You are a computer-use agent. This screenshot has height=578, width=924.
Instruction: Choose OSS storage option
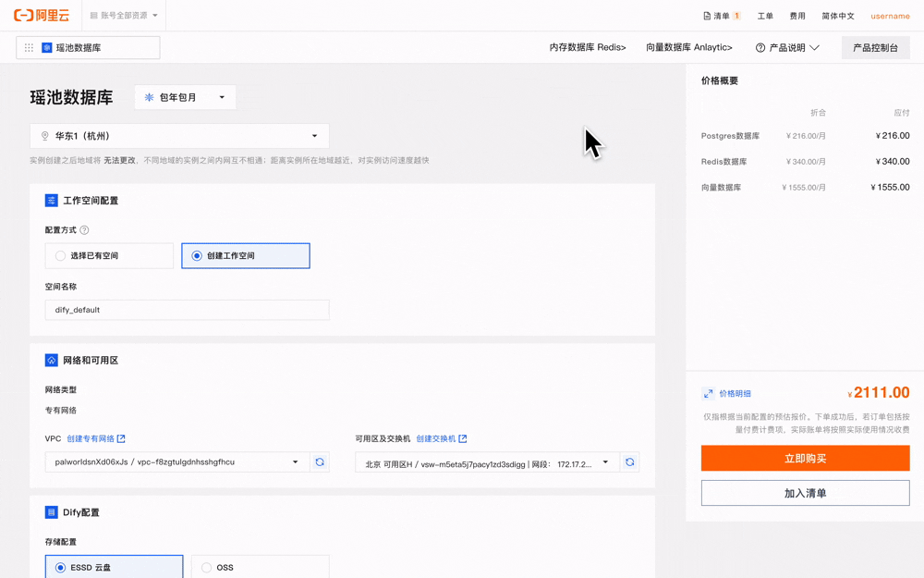click(260, 567)
